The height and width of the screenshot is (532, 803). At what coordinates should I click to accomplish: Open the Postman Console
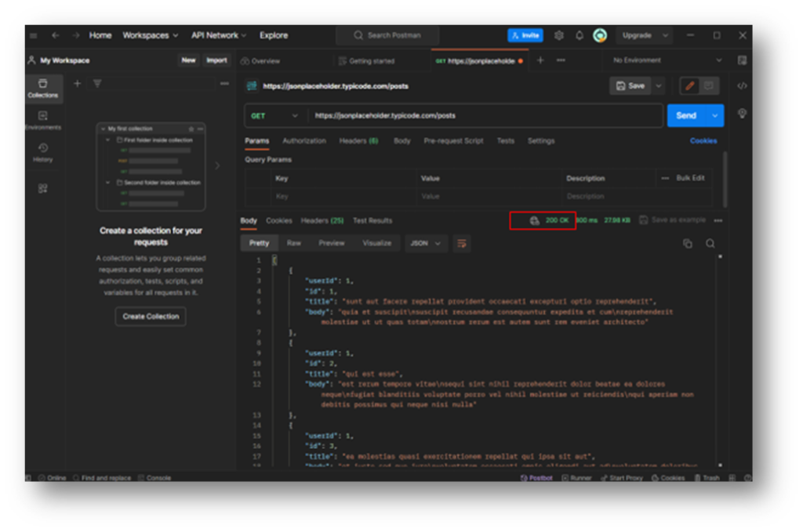pyautogui.click(x=154, y=477)
